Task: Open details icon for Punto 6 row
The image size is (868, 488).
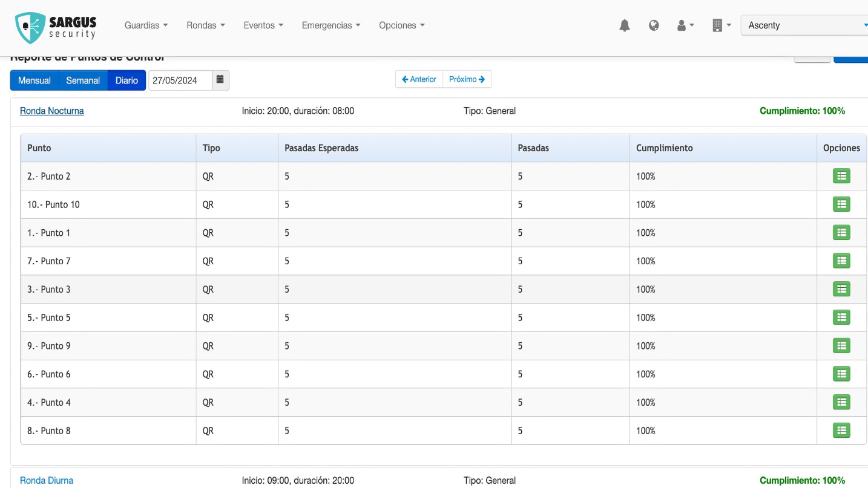Action: [x=841, y=374]
